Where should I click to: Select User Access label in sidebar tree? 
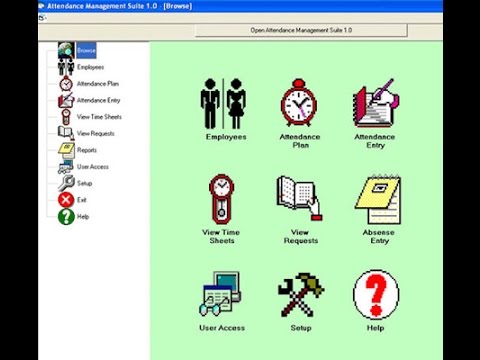(x=93, y=167)
